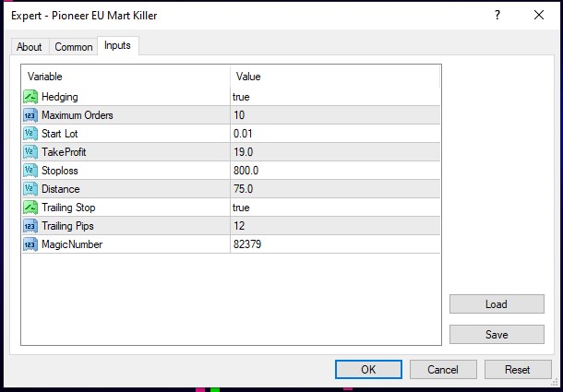Viewport: 563px width, 392px height.
Task: Select the Maximum Orders variable name
Action: point(78,115)
